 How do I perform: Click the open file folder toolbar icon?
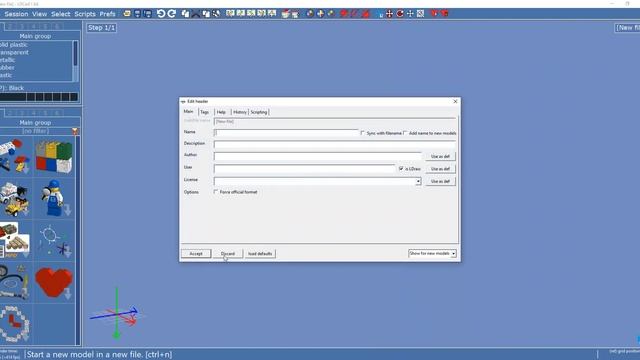point(127,13)
